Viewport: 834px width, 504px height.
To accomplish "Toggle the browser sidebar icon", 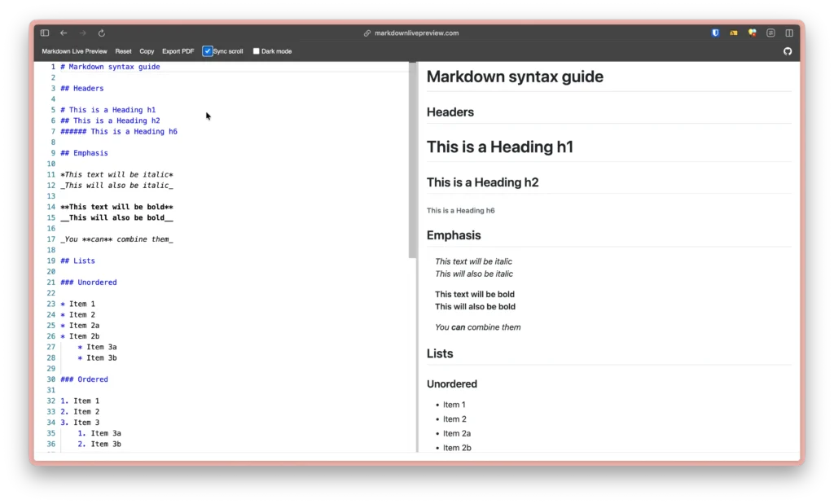I will [45, 33].
